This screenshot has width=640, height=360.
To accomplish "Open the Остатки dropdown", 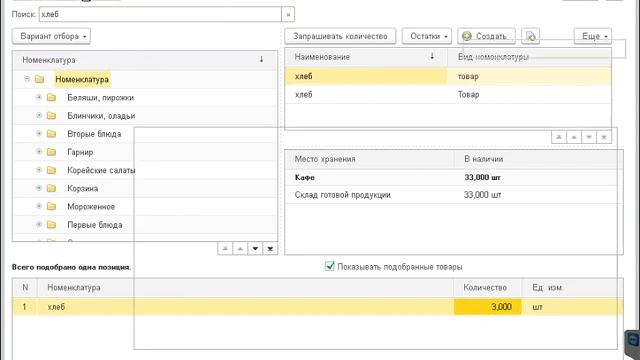I will coord(427,36).
